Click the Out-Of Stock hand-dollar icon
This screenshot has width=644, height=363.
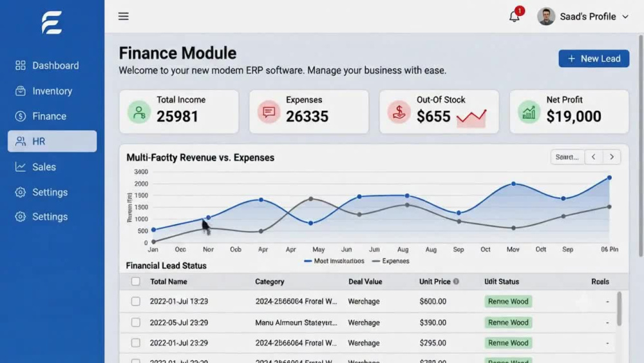[399, 112]
